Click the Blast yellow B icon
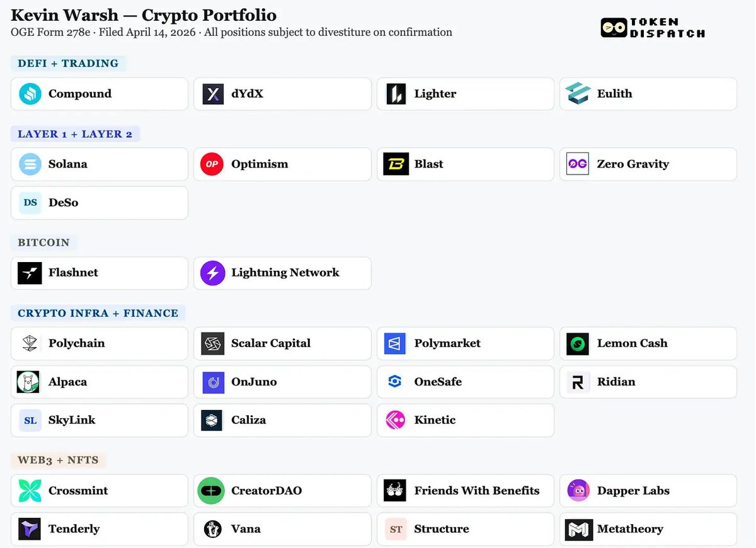This screenshot has width=756, height=548. tap(396, 164)
